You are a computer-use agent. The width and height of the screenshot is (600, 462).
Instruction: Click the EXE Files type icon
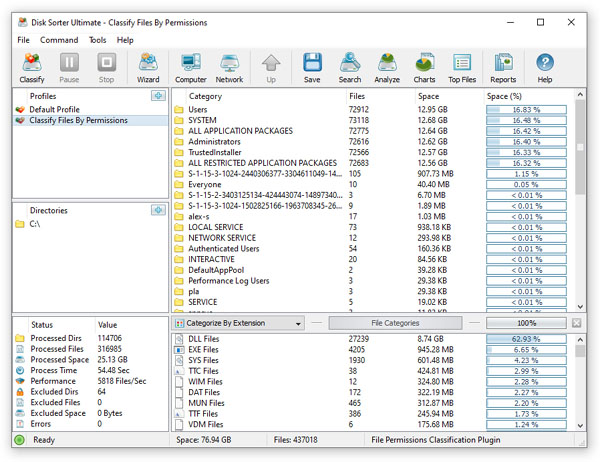click(x=179, y=349)
